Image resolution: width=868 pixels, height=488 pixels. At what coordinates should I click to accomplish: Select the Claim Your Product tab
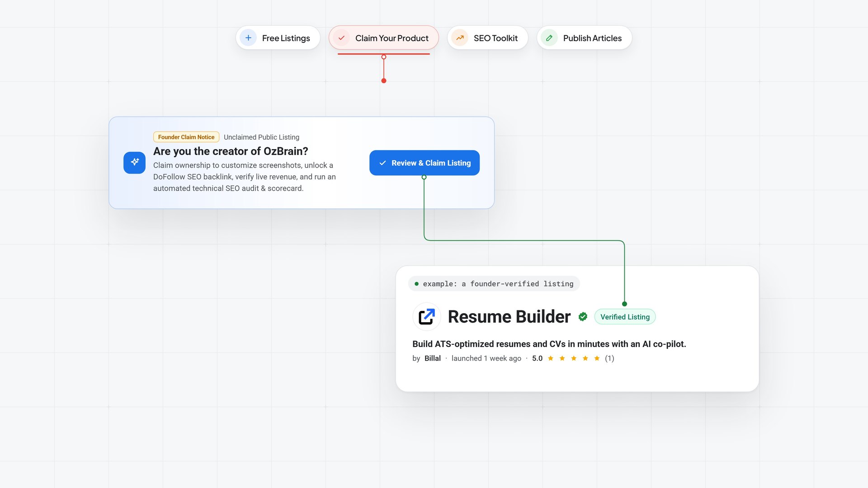click(x=384, y=38)
